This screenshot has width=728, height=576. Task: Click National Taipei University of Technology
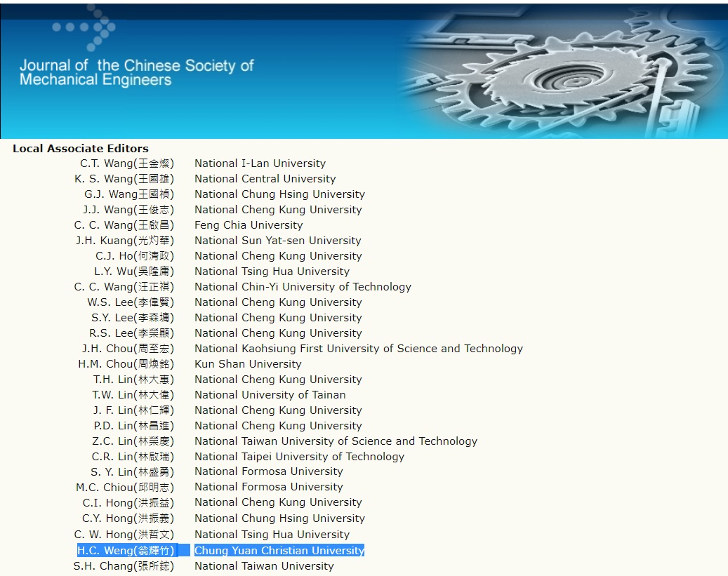tap(300, 457)
